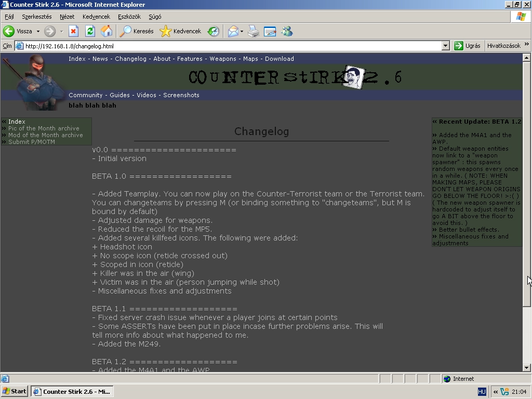Image resolution: width=532 pixels, height=399 pixels.
Task: Open the Community link
Action: pyautogui.click(x=86, y=95)
